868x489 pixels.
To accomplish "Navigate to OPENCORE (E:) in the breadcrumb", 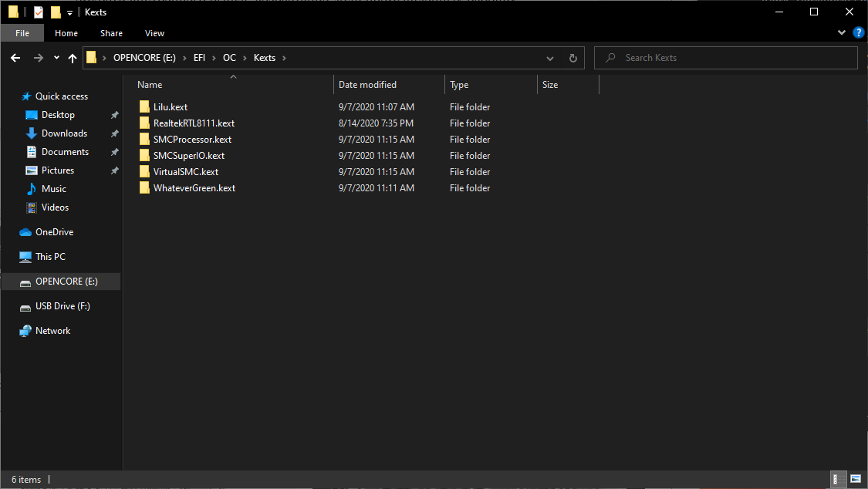I will point(144,58).
